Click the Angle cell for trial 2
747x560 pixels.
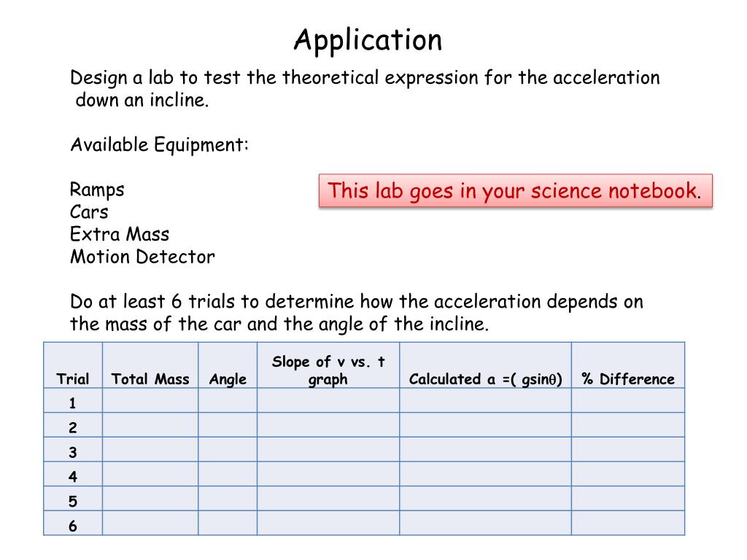coord(228,425)
